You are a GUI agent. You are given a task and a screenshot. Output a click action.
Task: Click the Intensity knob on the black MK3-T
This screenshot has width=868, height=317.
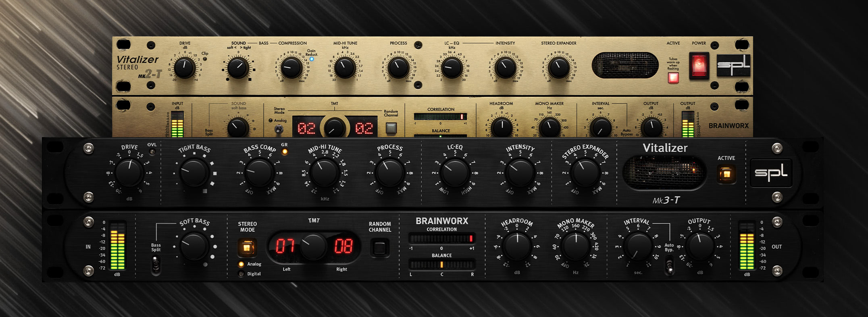520,173
